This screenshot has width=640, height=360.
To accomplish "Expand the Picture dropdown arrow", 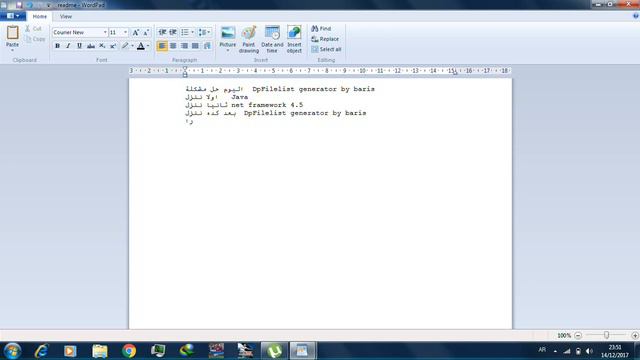I will click(x=228, y=50).
